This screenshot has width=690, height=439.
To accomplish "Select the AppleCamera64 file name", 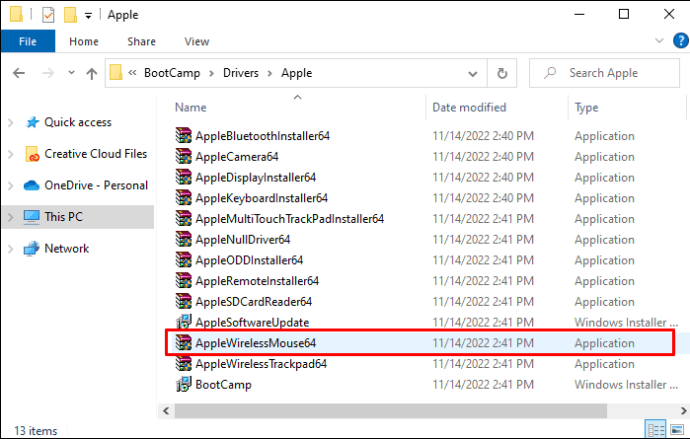I will [237, 157].
